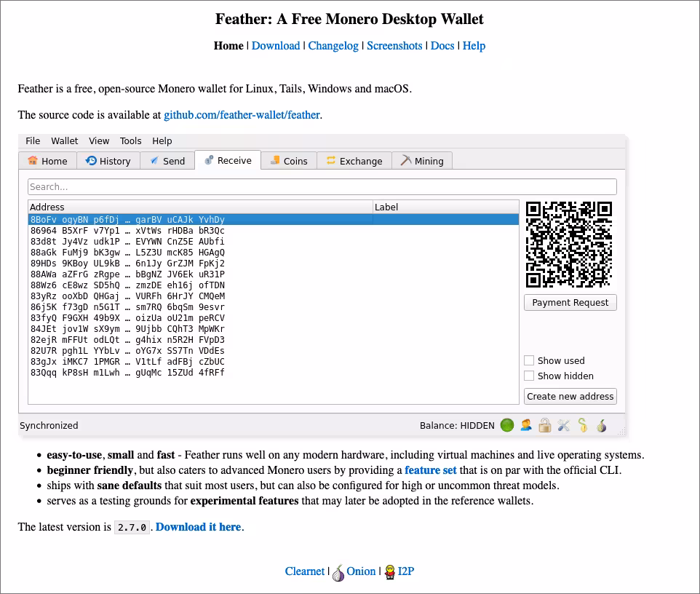The width and height of the screenshot is (700, 594).
Task: Click the Label column header
Action: pos(446,207)
